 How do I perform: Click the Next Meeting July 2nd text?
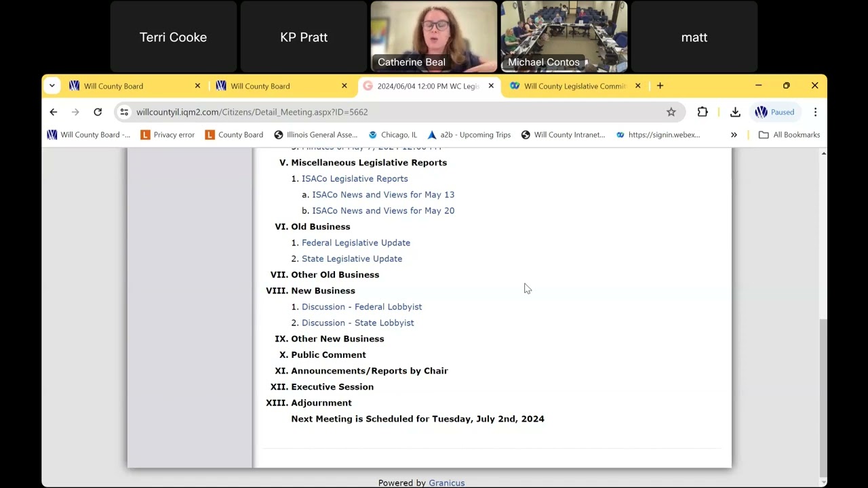click(418, 419)
